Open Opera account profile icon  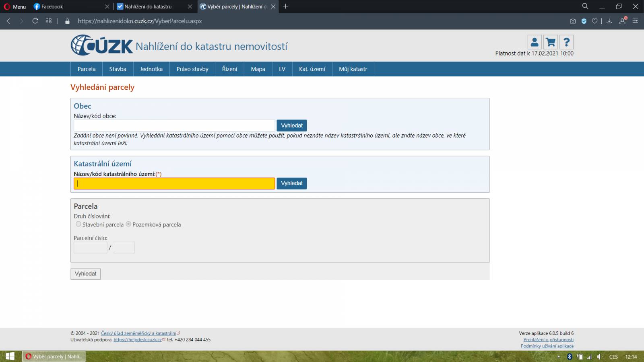[623, 21]
